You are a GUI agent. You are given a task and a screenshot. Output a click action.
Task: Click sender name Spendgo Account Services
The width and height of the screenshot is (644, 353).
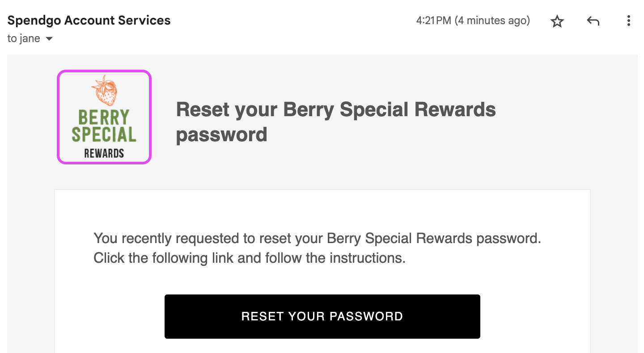click(x=89, y=20)
